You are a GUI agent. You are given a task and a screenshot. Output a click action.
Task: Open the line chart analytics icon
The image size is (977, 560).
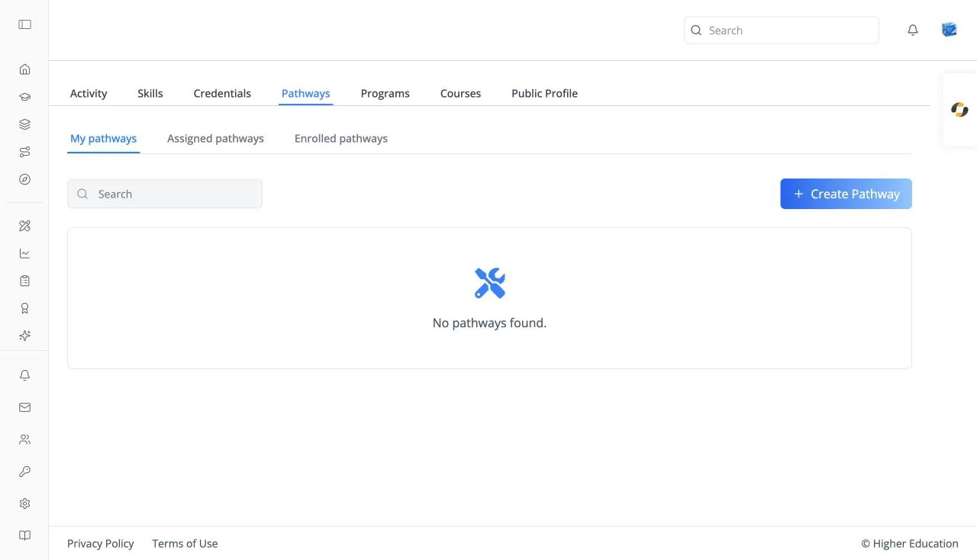(24, 253)
